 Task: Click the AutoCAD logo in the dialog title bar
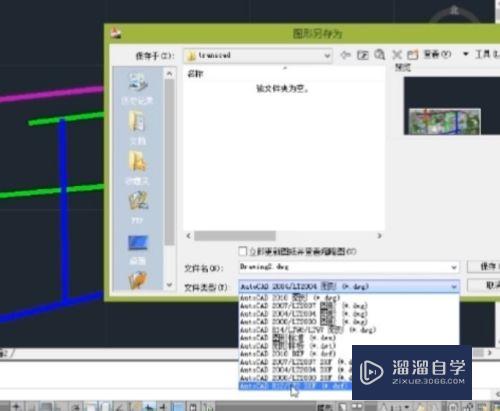point(116,33)
